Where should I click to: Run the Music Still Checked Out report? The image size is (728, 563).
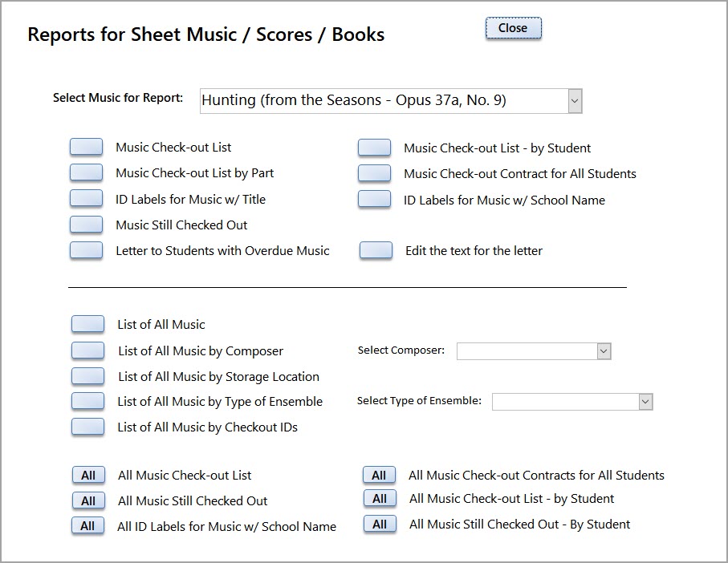pyautogui.click(x=86, y=225)
